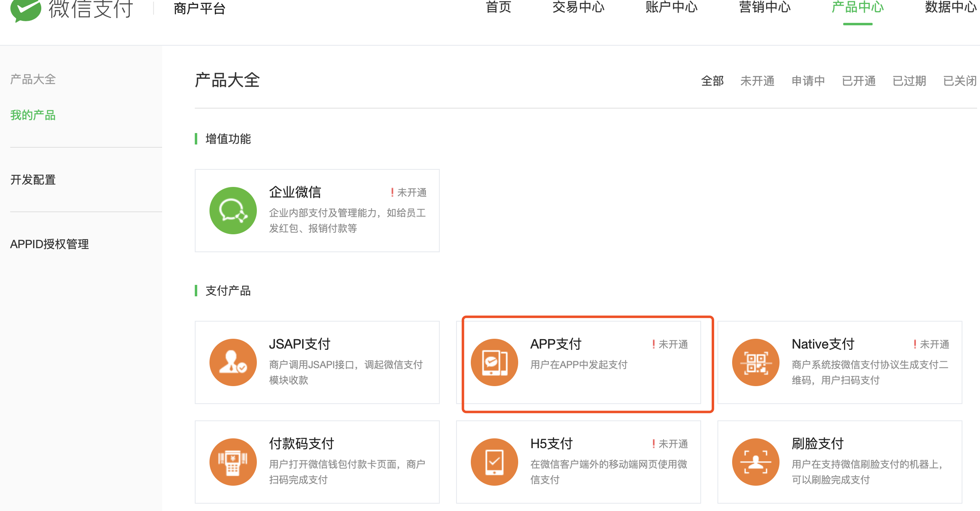
Task: Open the 营销中心 section
Action: pyautogui.click(x=764, y=7)
